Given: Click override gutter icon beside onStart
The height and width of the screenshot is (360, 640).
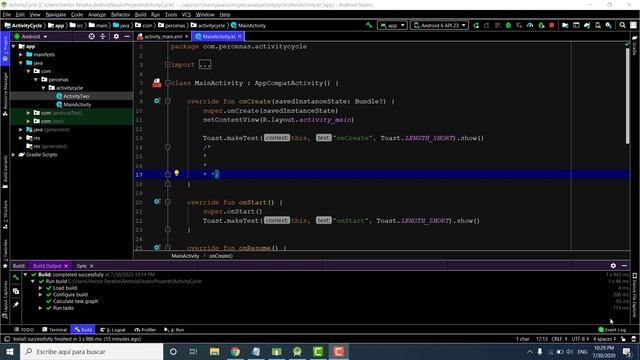Looking at the screenshot, I should pos(157,202).
